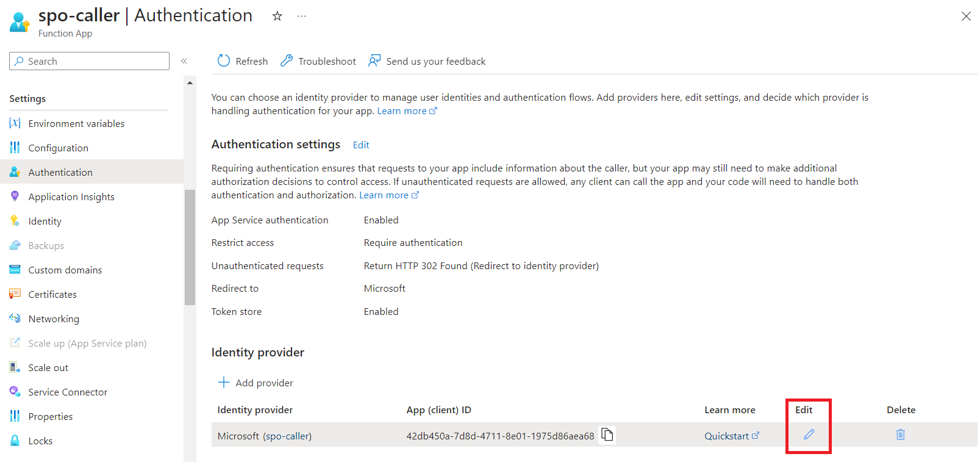Image resolution: width=980 pixels, height=462 pixels.
Task: Open Application Insights from the sidebar
Action: (71, 197)
